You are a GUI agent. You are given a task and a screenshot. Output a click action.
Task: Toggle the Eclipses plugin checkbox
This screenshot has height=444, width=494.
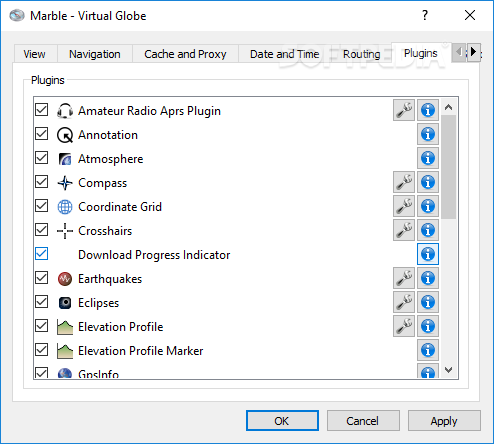[42, 302]
